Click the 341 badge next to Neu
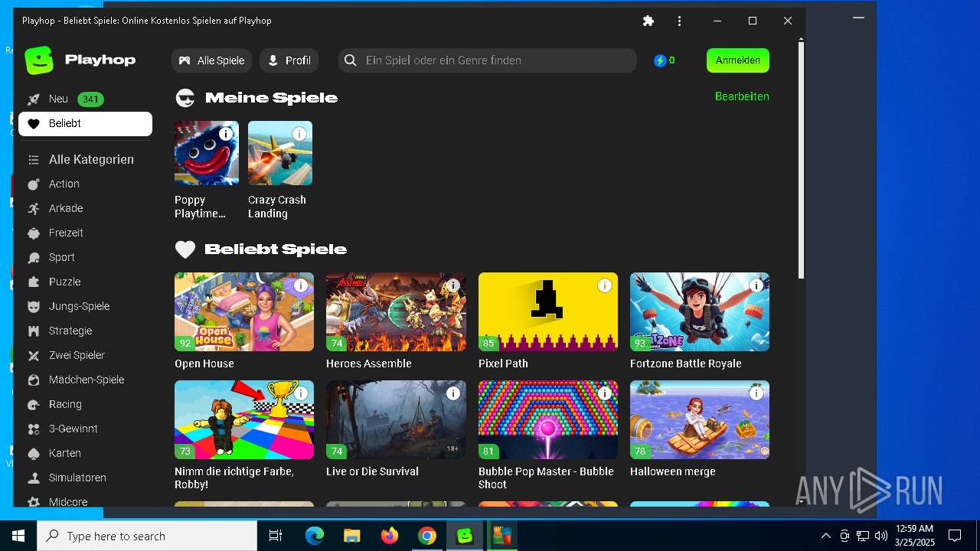This screenshot has height=551, width=980. point(90,99)
